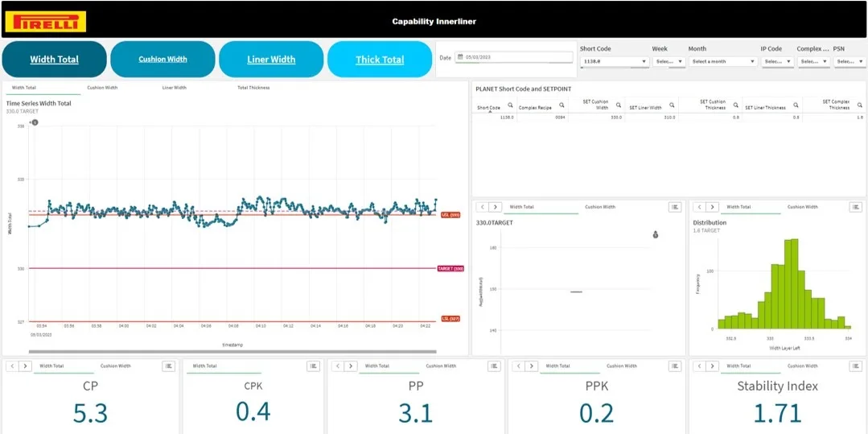Click next arrow on the PP card
868x434 pixels.
pos(351,366)
